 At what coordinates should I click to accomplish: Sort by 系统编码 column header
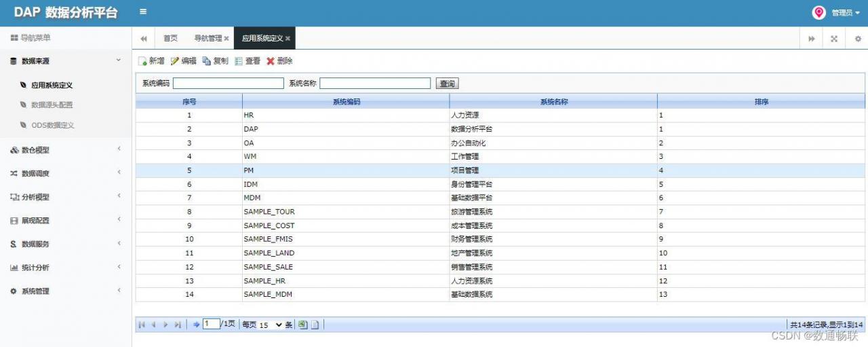coord(346,101)
